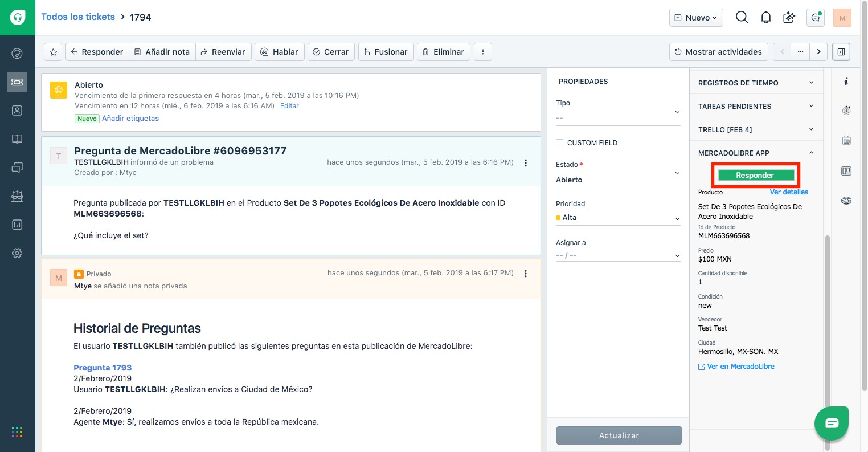Image resolution: width=868 pixels, height=452 pixels.
Task: Open the app switcher grid icon
Action: [x=17, y=432]
